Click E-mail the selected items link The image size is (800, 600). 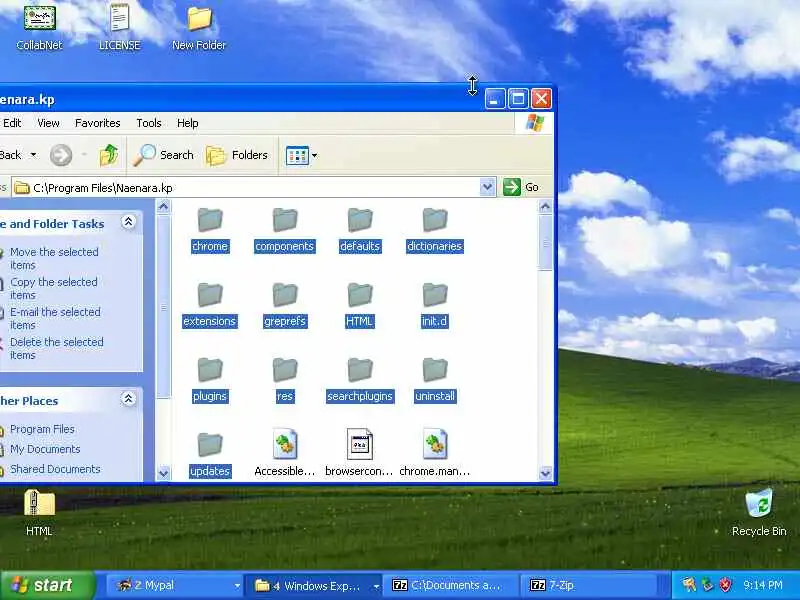(x=55, y=318)
